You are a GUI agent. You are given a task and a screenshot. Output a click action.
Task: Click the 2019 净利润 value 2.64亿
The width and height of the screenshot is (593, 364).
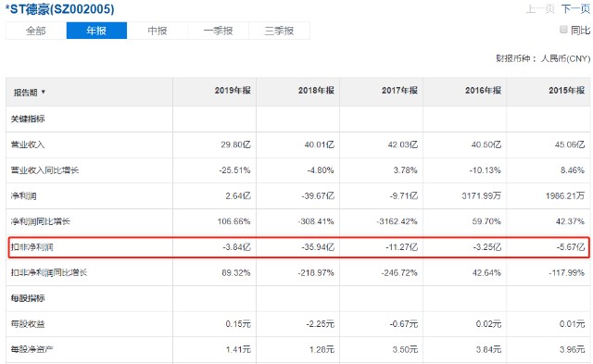tap(238, 195)
